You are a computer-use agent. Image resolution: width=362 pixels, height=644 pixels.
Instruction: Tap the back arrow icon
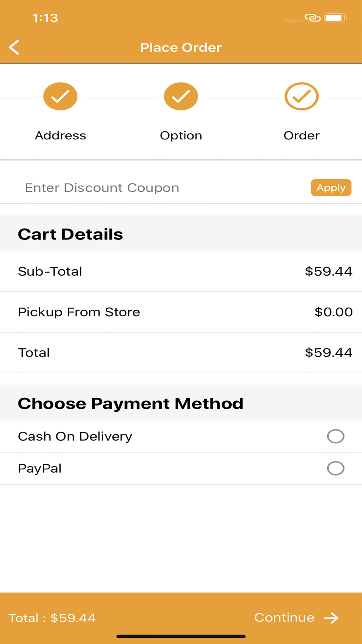coord(14,47)
